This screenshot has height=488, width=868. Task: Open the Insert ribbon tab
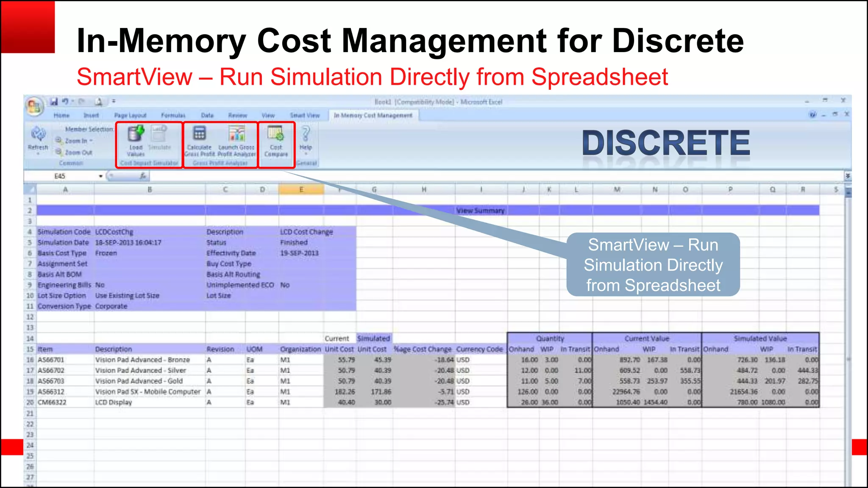(x=91, y=115)
